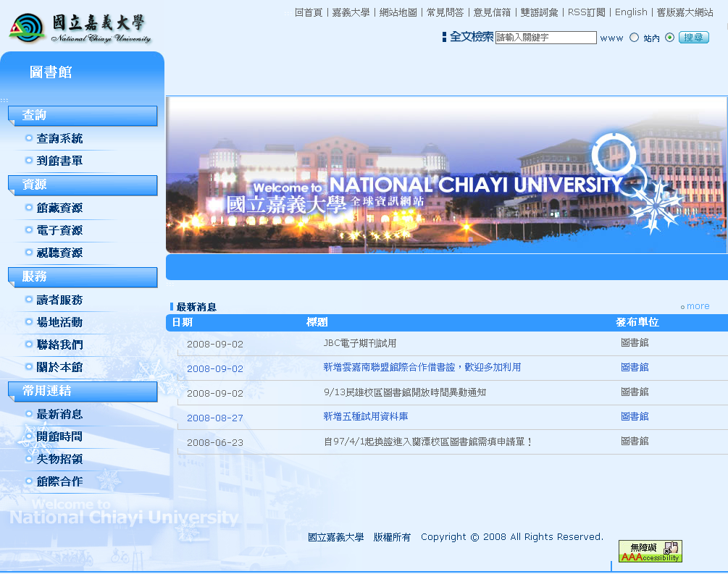Viewport: 728px width, 574px height.
Task: Open 意見信箱 in top navigation
Action: [x=492, y=12]
